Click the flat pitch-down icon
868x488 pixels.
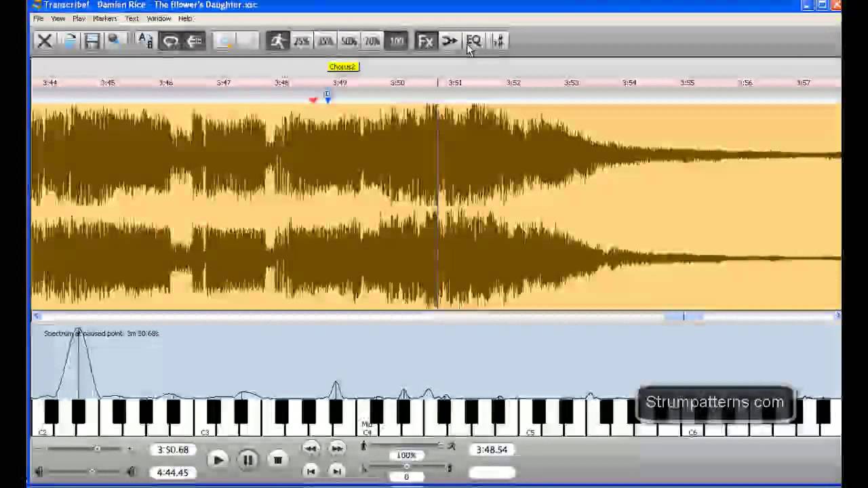coord(363,468)
